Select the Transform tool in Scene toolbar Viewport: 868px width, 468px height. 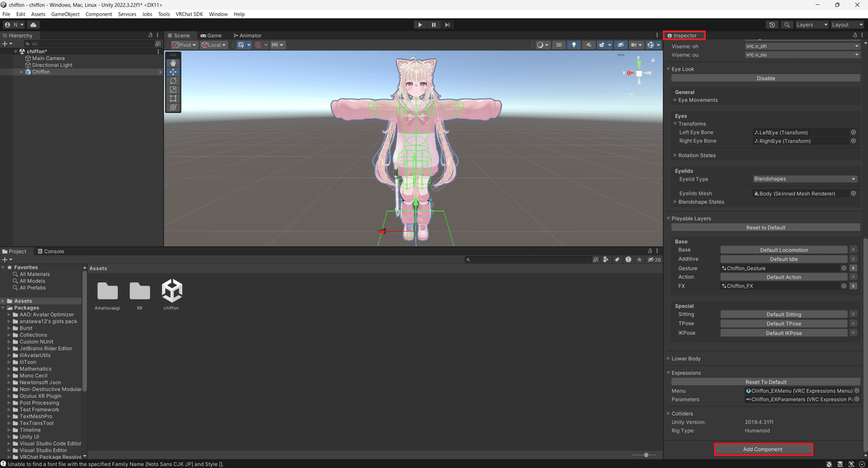(173, 107)
